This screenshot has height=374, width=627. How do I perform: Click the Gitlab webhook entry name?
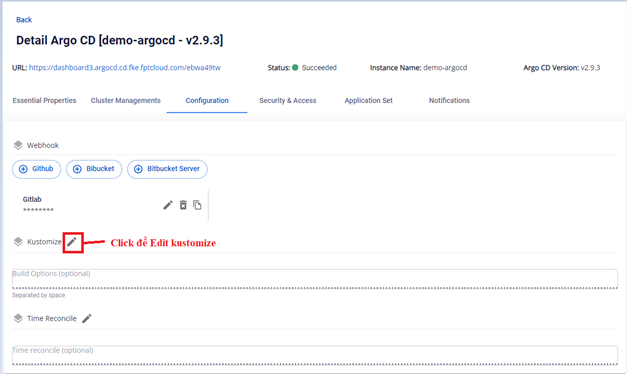32,199
